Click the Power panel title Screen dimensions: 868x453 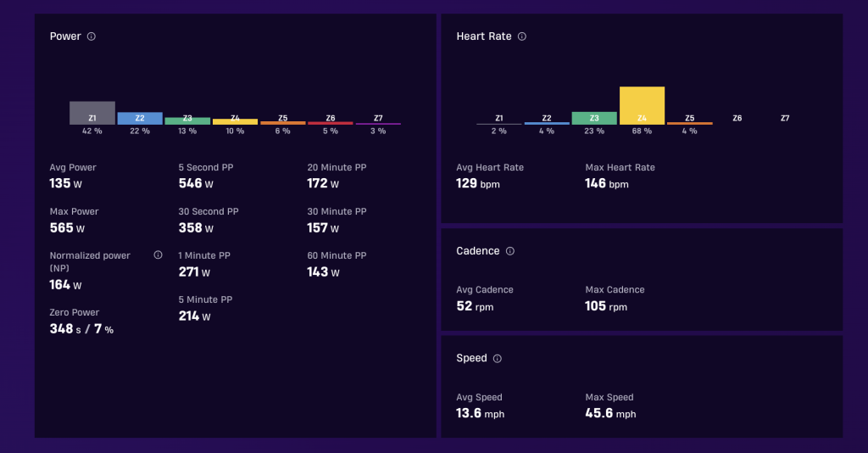coord(65,36)
